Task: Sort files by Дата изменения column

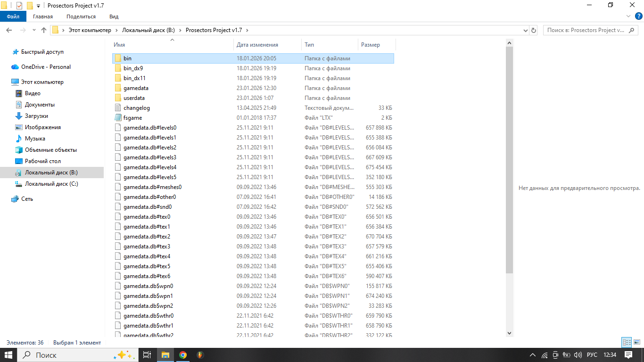Action: (x=257, y=45)
